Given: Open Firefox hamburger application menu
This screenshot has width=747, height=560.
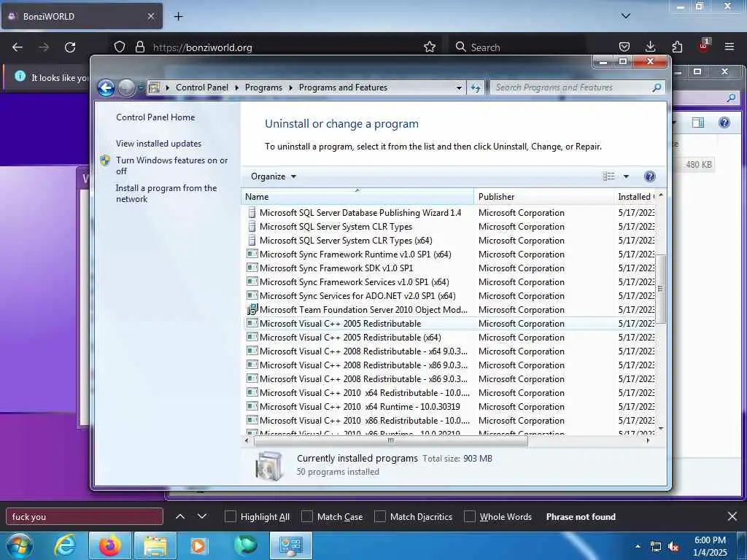Looking at the screenshot, I should point(729,47).
